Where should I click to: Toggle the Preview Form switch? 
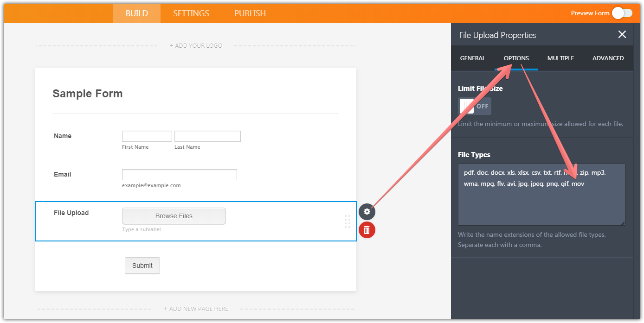(622, 13)
